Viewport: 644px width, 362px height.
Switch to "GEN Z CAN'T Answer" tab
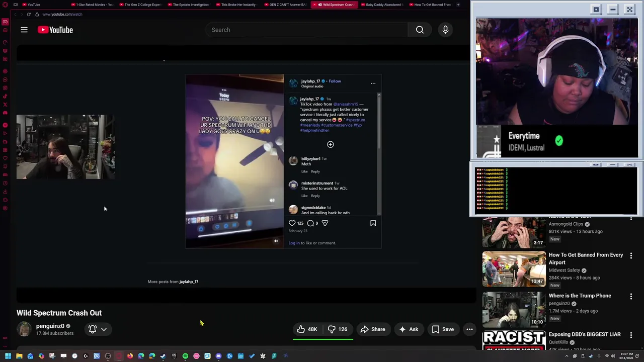click(x=285, y=5)
